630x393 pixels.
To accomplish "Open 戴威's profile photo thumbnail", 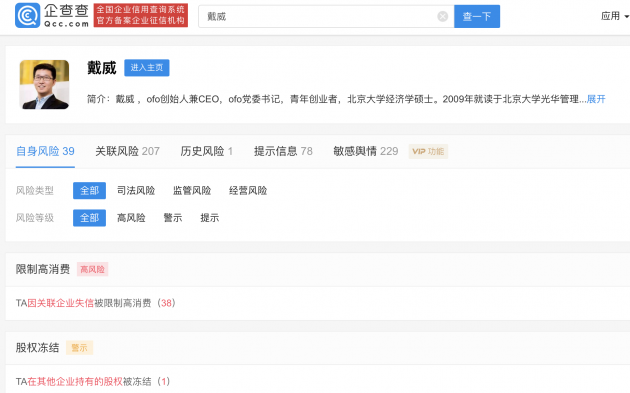I will coord(44,84).
